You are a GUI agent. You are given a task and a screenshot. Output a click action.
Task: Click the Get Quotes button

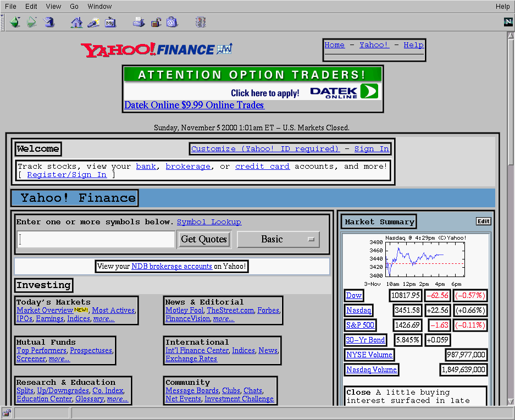click(x=204, y=239)
